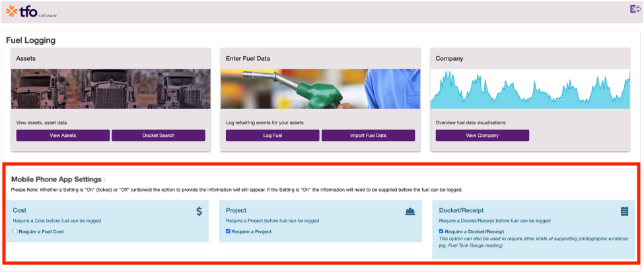Untick the Require a Docket/Receipt checkbox

point(441,231)
